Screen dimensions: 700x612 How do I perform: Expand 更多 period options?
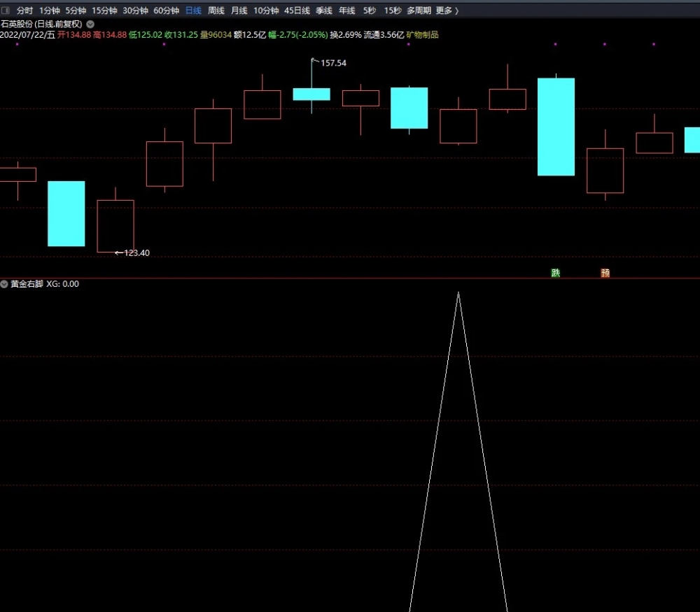click(447, 10)
